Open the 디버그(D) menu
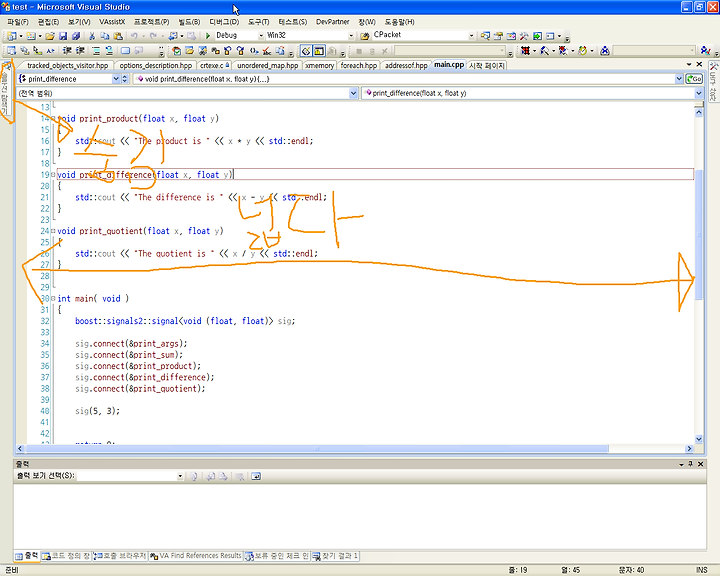Image resolution: width=720 pixels, height=576 pixels. (x=224, y=22)
